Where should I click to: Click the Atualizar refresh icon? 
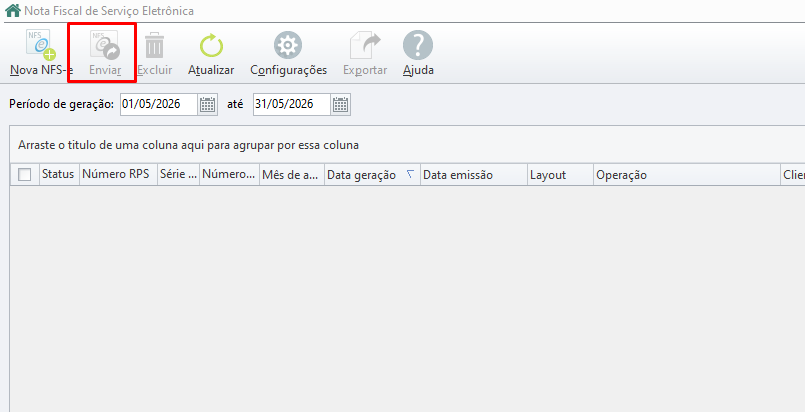tap(211, 45)
